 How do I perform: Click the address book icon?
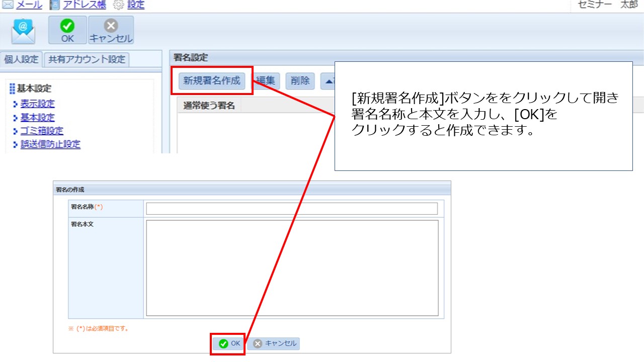54,5
